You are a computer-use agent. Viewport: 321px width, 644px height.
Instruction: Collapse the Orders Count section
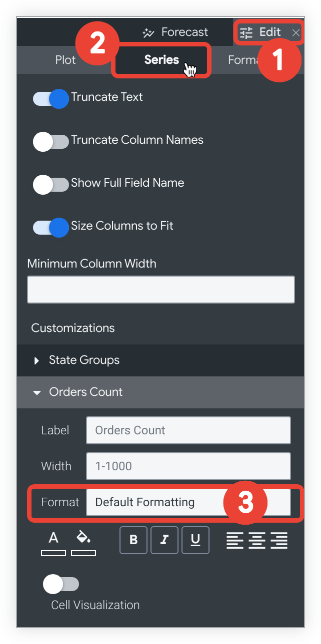click(85, 392)
